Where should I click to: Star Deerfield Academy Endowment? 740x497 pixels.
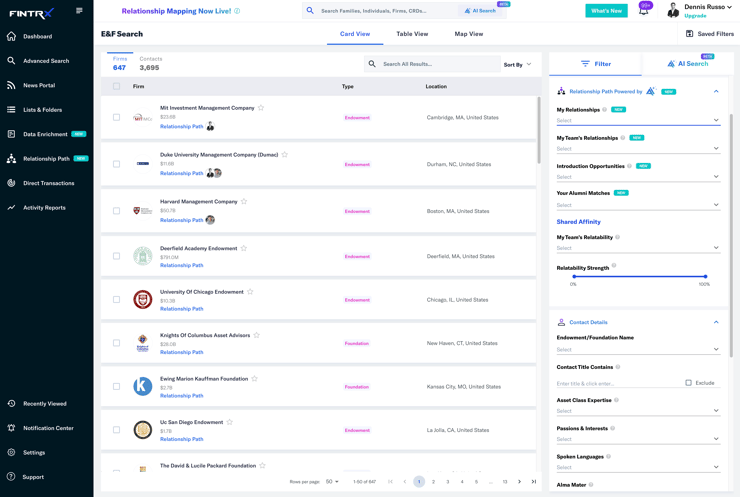[244, 248]
